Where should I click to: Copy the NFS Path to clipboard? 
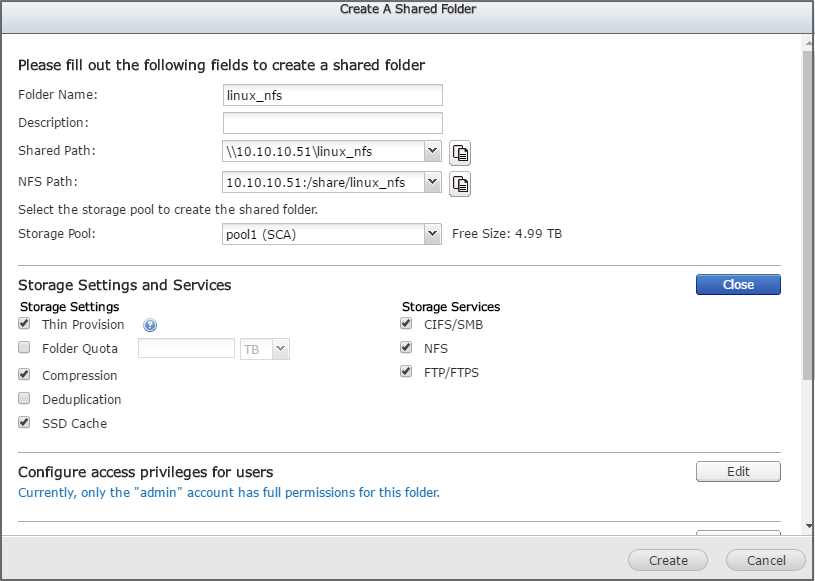[460, 183]
